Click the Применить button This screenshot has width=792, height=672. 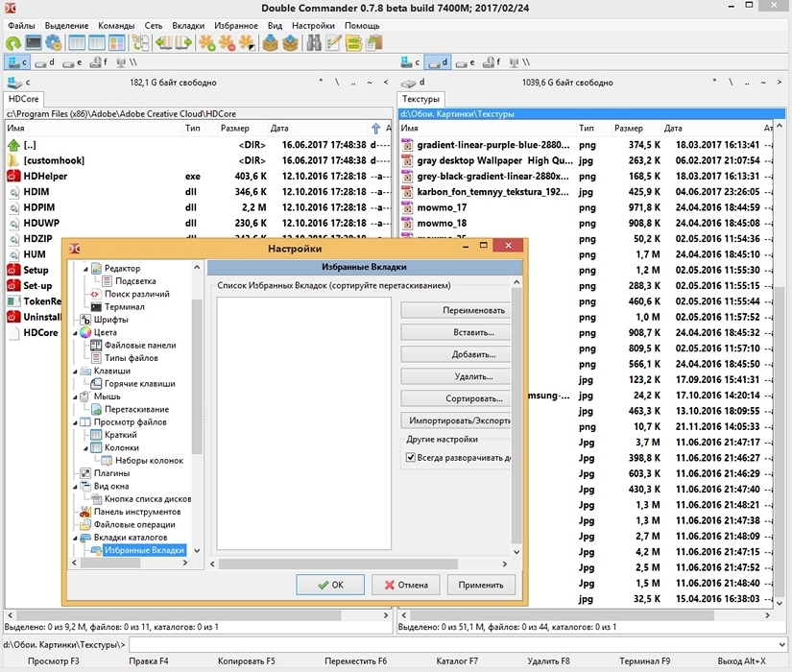pos(481,585)
